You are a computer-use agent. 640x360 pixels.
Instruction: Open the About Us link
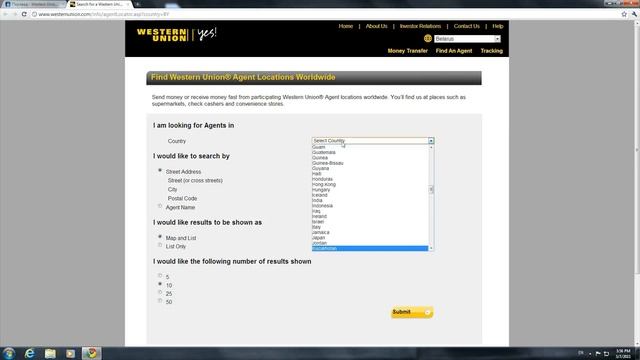coord(376,26)
